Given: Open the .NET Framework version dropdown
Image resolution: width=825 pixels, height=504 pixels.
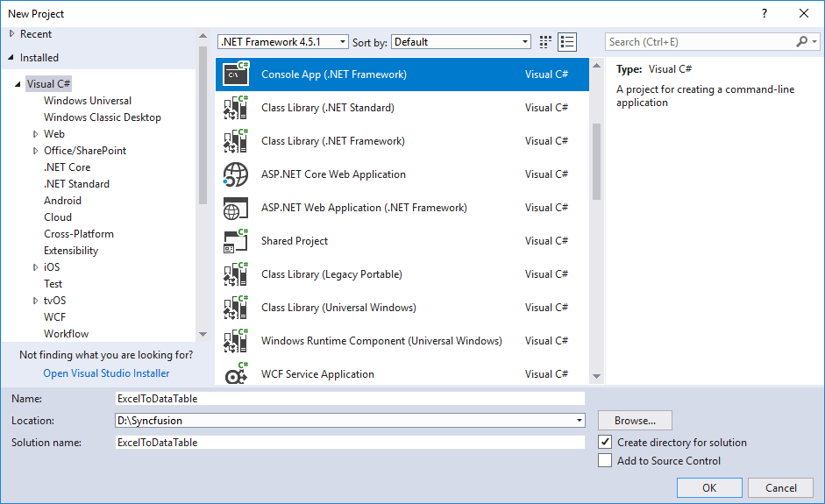Looking at the screenshot, I should coord(283,41).
